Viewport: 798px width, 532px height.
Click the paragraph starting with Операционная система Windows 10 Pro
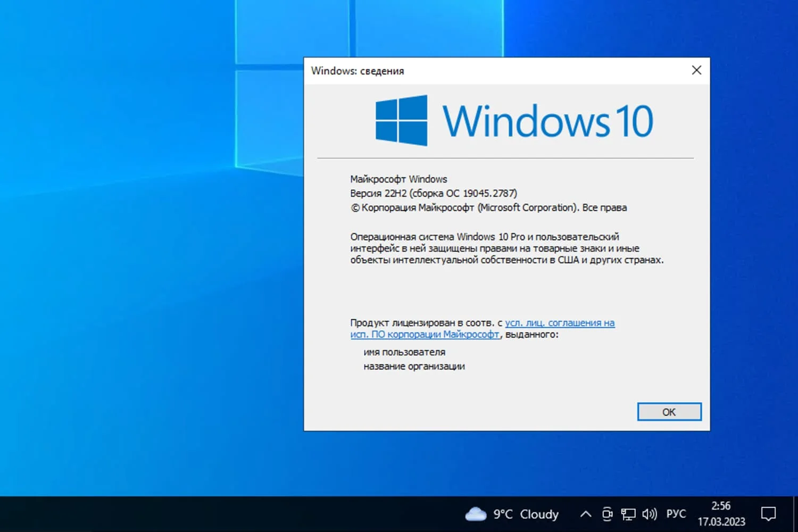[x=507, y=248]
